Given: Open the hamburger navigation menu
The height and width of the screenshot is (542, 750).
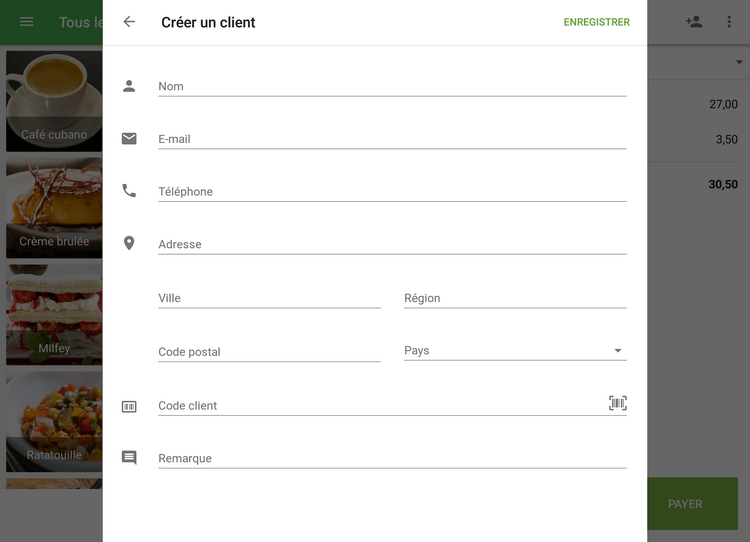Looking at the screenshot, I should click(x=27, y=22).
